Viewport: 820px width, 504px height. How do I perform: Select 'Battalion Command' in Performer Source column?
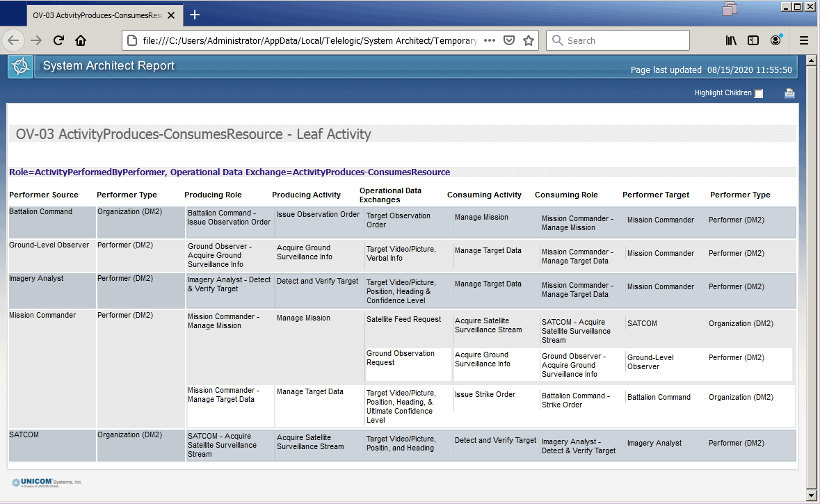click(x=41, y=211)
